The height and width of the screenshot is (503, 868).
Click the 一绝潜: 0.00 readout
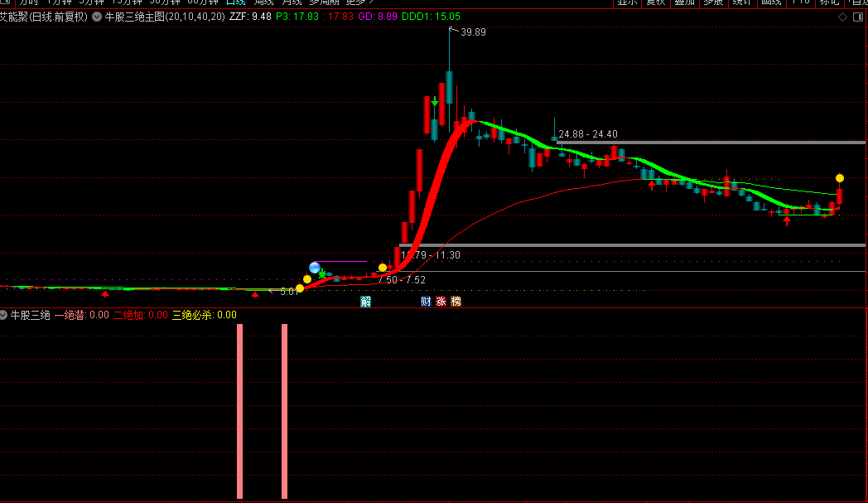coord(81,315)
